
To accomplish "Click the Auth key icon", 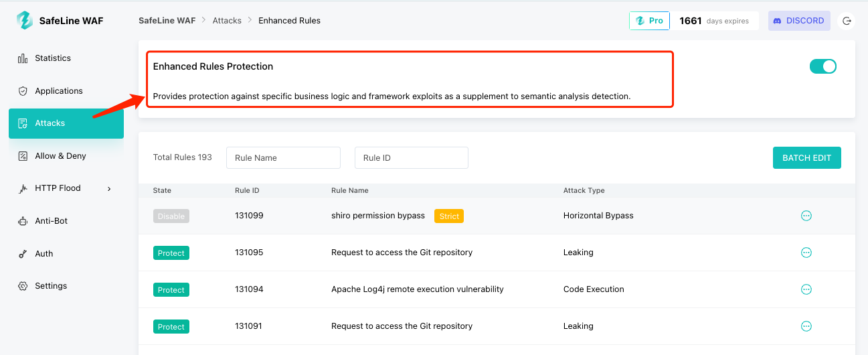I will pos(23,254).
